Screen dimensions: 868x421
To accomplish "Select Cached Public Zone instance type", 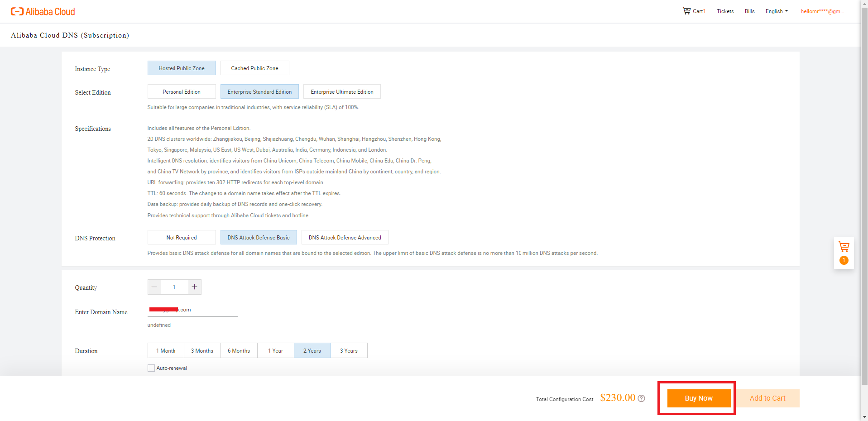I will (x=254, y=68).
